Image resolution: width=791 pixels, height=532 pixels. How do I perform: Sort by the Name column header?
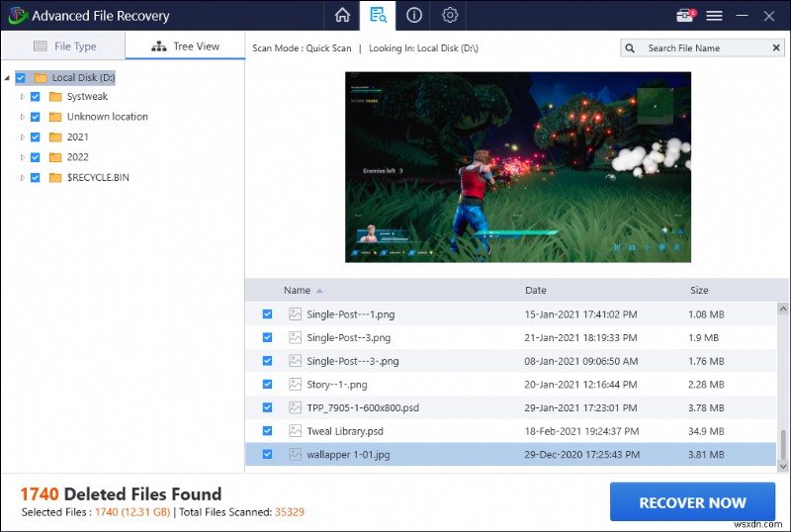tap(298, 291)
